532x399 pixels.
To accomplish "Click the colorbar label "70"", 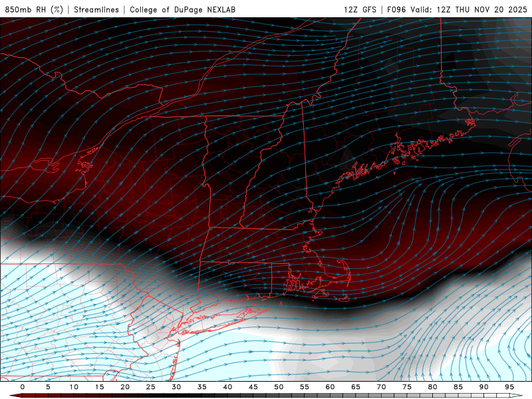I will 381,387.
